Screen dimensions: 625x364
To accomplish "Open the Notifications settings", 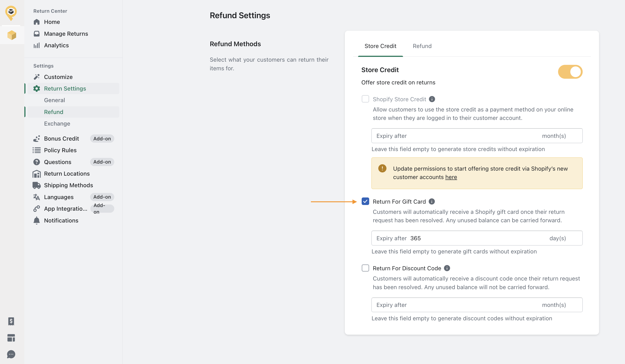I will pyautogui.click(x=61, y=220).
